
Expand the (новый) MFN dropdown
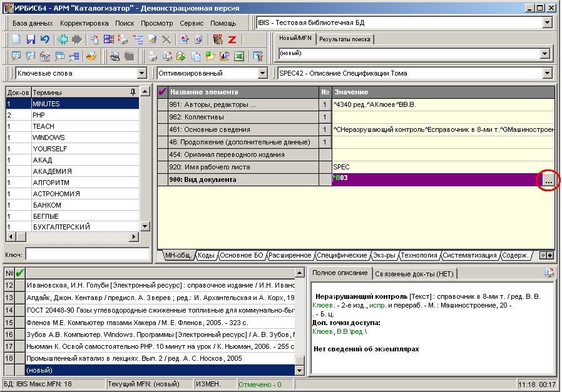(x=545, y=54)
